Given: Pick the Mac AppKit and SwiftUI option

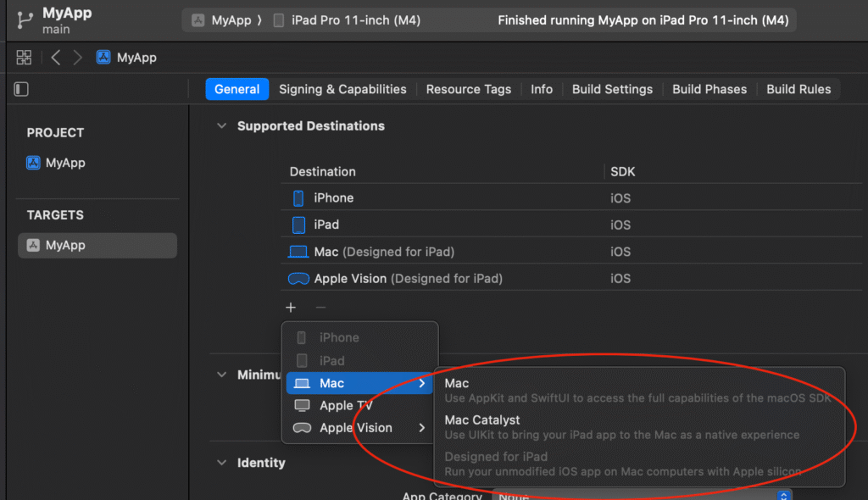Looking at the screenshot, I should [639, 391].
